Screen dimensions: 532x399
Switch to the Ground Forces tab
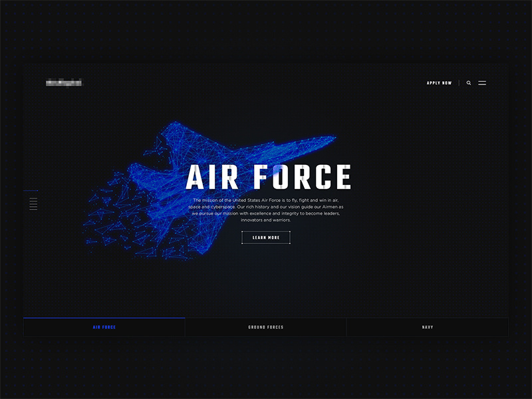pos(265,327)
